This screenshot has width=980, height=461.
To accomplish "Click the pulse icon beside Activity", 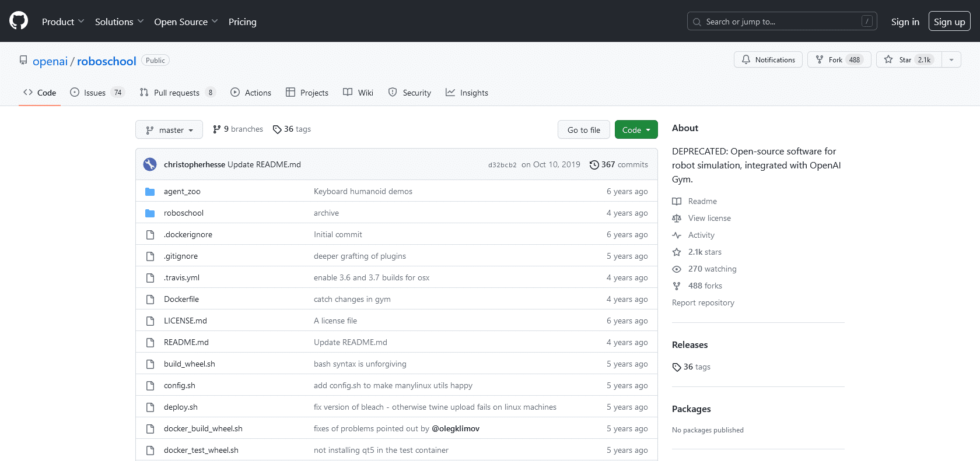I will pos(677,235).
